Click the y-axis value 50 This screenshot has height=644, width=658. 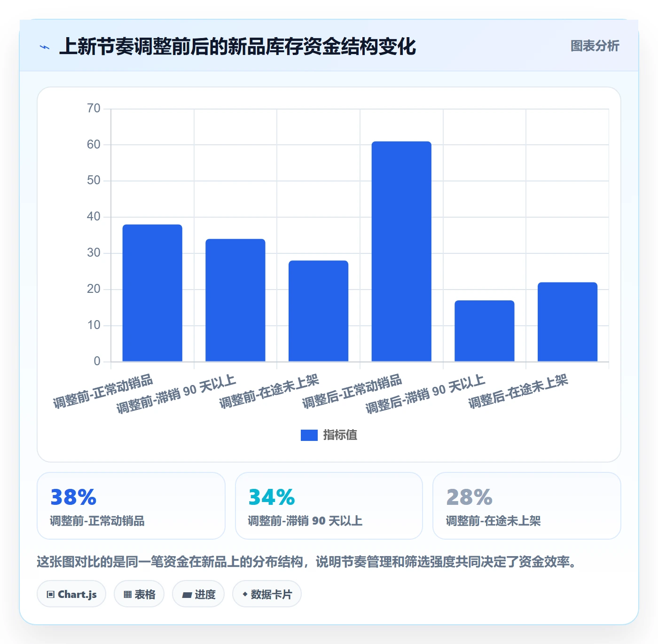[94, 181]
